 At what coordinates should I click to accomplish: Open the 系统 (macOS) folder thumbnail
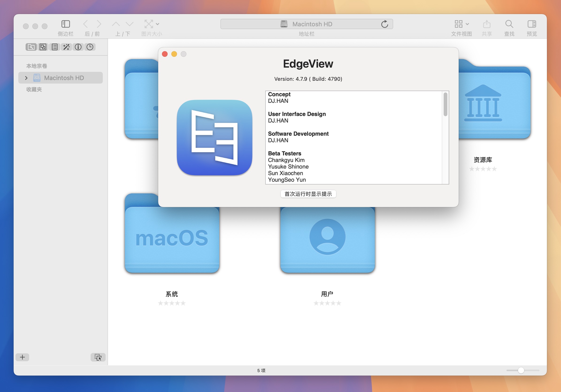(172, 233)
